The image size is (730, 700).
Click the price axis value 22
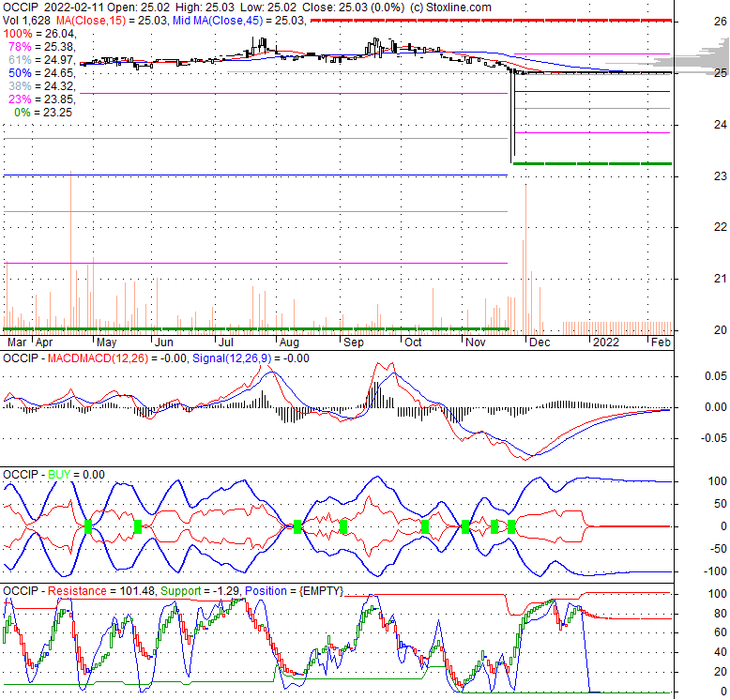click(x=721, y=227)
